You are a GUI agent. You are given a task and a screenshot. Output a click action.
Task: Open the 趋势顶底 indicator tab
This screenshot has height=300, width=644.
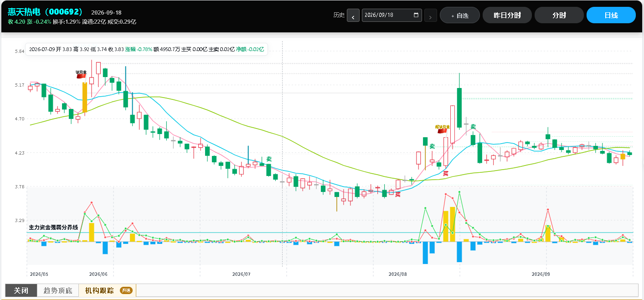click(x=58, y=290)
